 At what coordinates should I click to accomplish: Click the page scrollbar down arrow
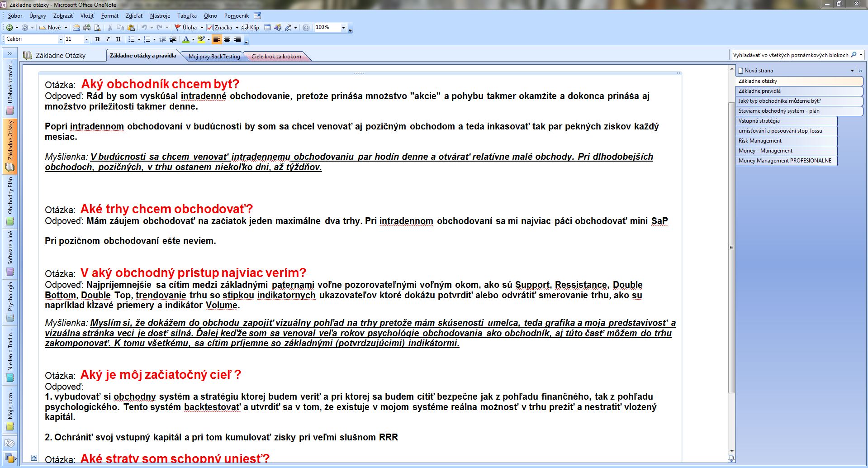(731, 451)
